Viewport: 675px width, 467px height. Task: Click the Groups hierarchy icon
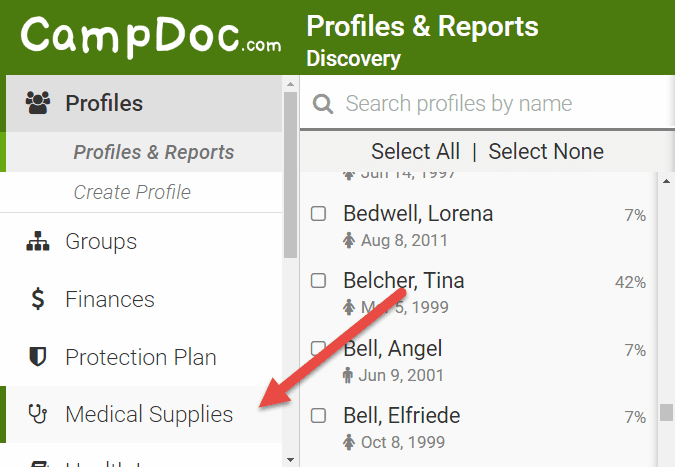pyautogui.click(x=38, y=241)
